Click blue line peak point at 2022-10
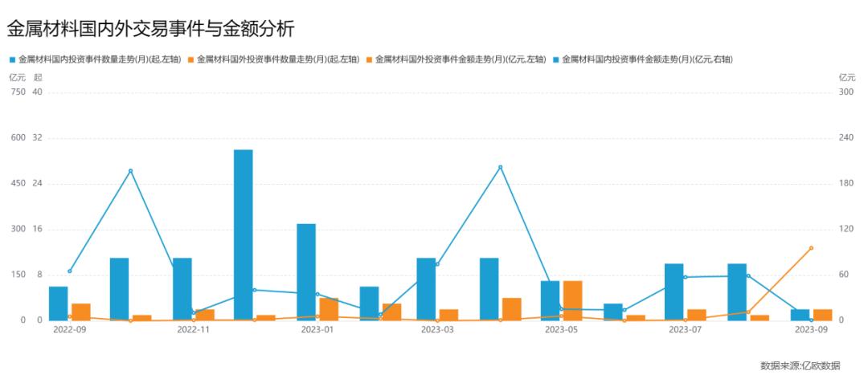868x383 pixels. 130,171
